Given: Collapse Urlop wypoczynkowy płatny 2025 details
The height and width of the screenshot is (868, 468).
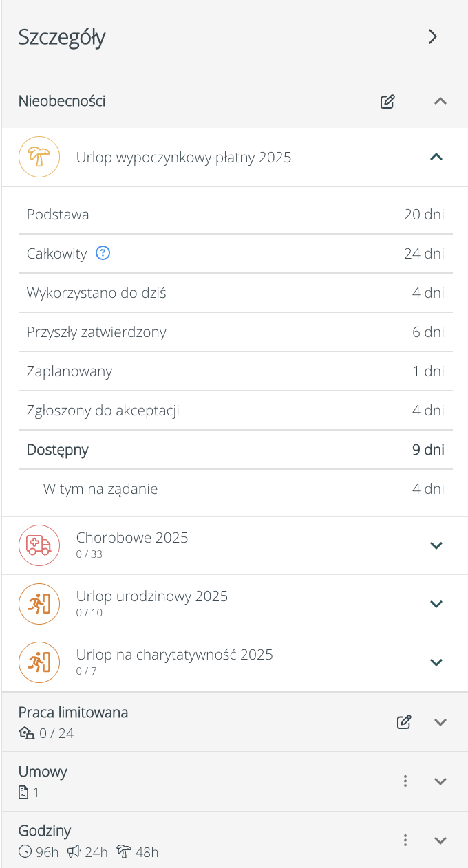Looking at the screenshot, I should pyautogui.click(x=436, y=158).
